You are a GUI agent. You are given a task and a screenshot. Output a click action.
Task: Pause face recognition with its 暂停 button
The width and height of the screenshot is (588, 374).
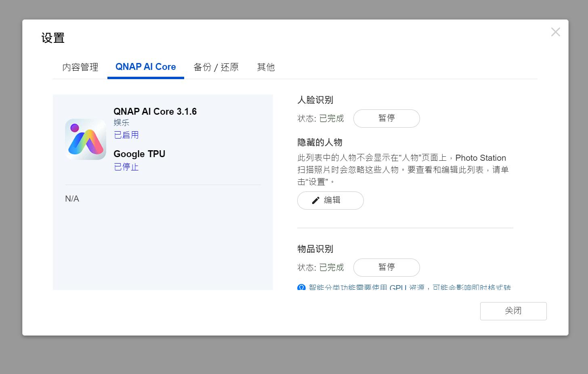386,118
